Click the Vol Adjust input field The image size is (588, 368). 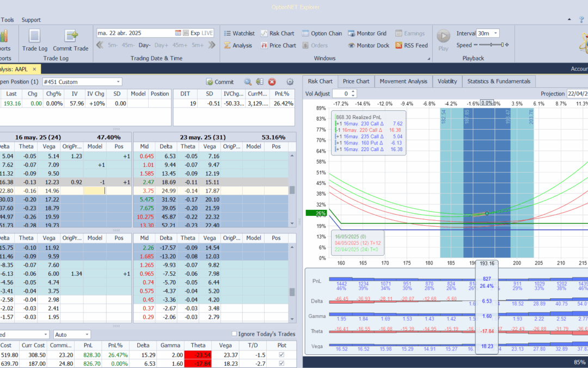pos(341,94)
